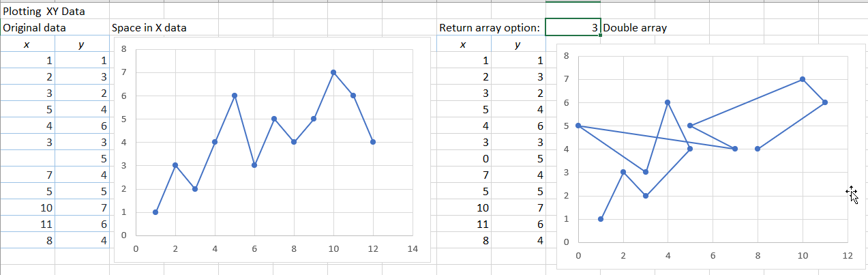Click the peak data point at y=7 in the 'Space in X data' chart

333,72
